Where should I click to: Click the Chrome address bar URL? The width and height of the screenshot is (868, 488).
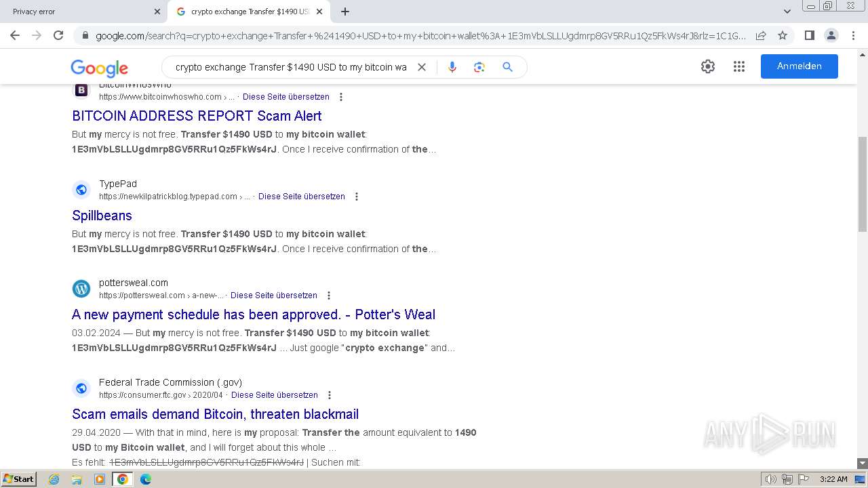coord(420,36)
